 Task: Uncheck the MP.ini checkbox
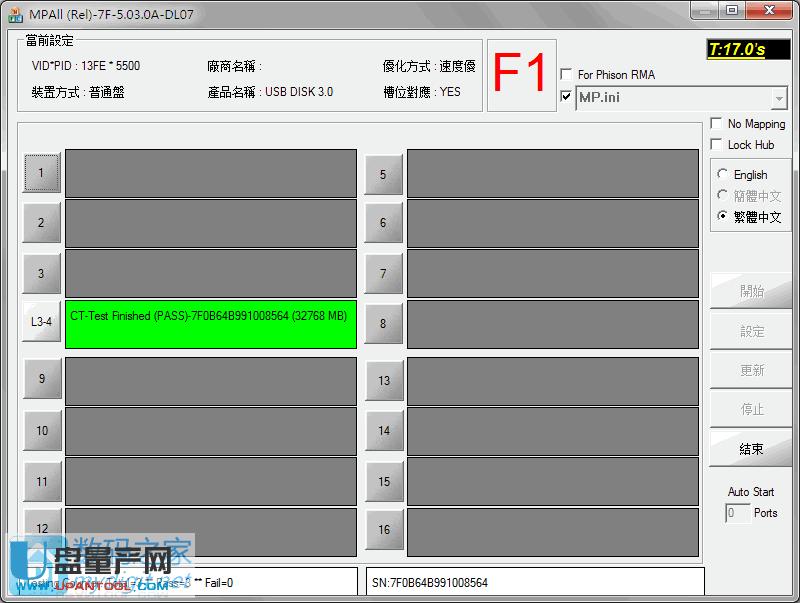click(x=567, y=98)
